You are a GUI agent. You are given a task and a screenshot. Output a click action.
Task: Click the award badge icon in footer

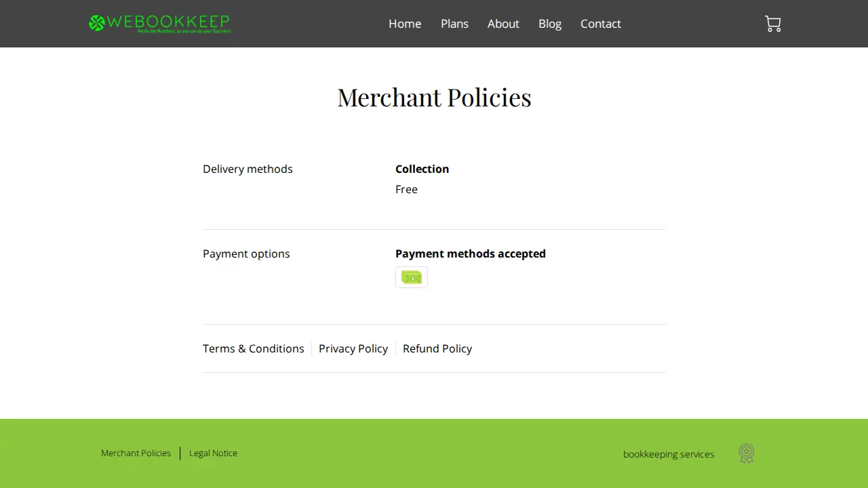747,453
